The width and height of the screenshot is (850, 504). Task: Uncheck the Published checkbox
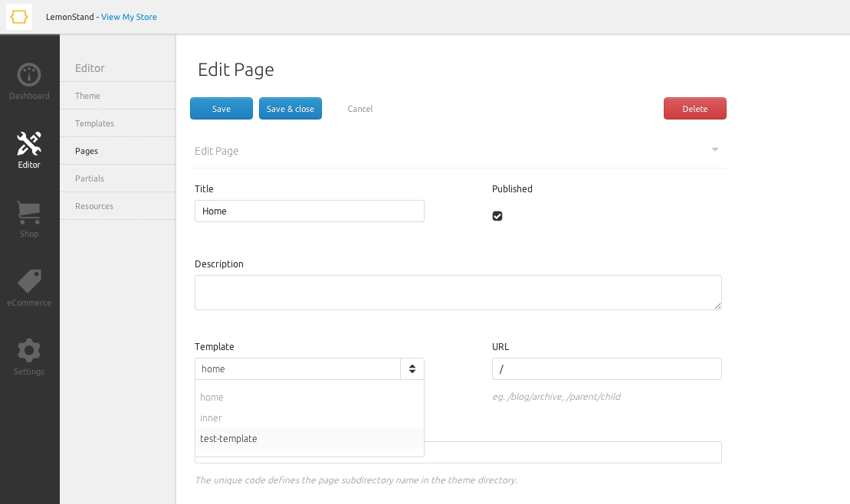497,216
